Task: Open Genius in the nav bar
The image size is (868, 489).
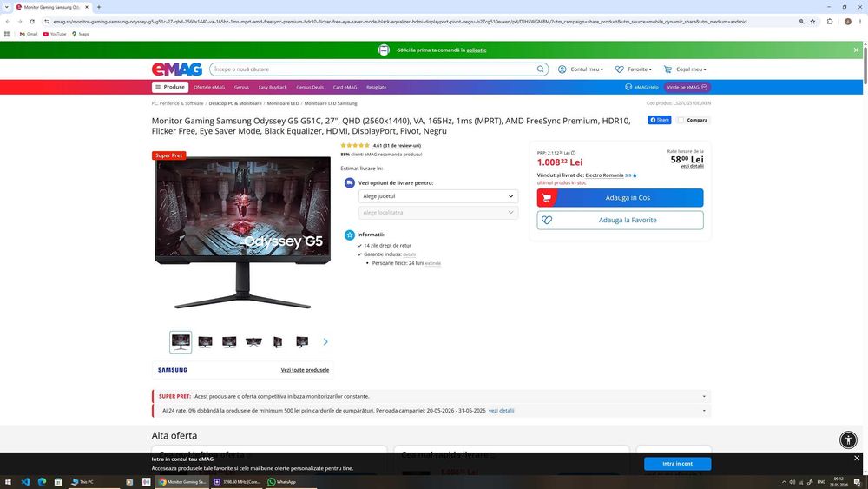Action: 241,87
